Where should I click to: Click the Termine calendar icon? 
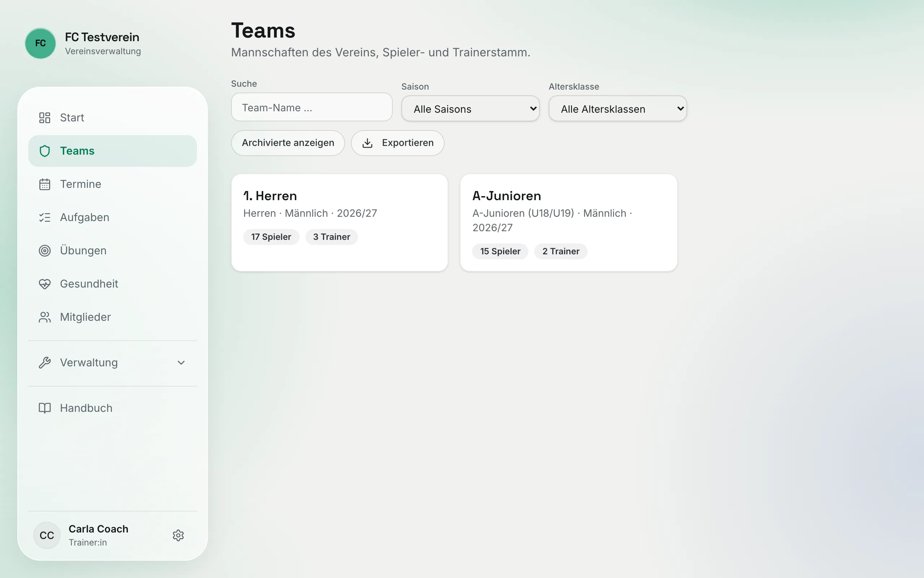tap(45, 184)
